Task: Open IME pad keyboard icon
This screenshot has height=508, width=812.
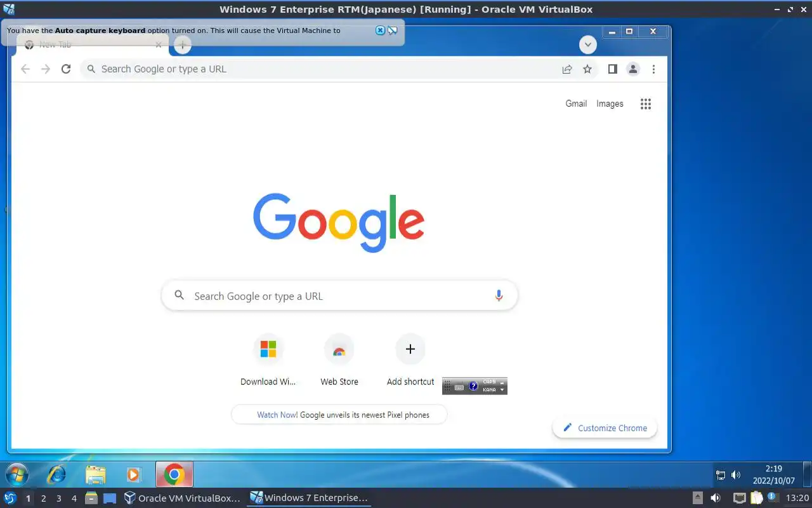Action: click(459, 387)
